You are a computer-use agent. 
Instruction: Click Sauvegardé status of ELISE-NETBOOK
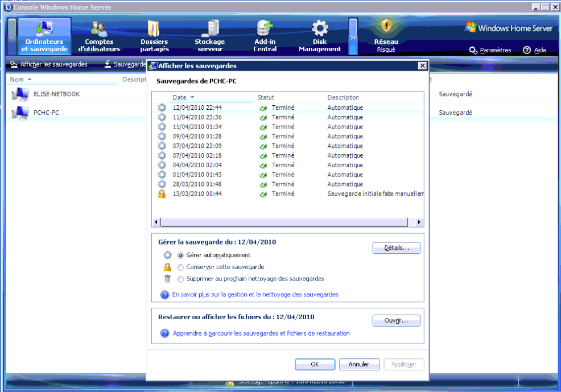tap(455, 94)
